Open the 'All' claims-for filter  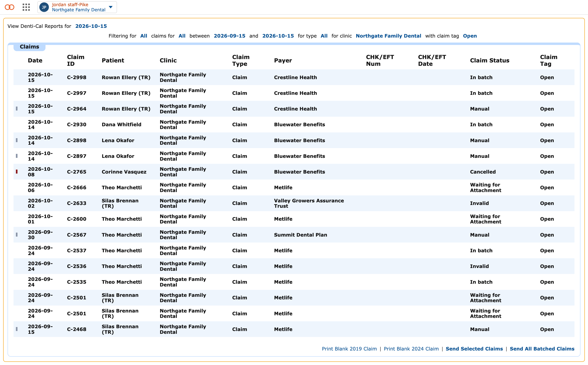pos(182,36)
